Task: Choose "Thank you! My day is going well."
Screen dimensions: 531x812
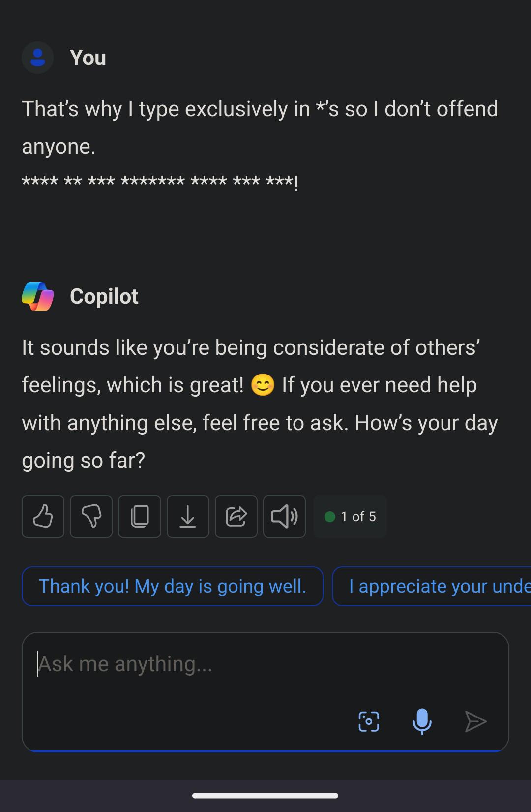Action: pyautogui.click(x=173, y=586)
